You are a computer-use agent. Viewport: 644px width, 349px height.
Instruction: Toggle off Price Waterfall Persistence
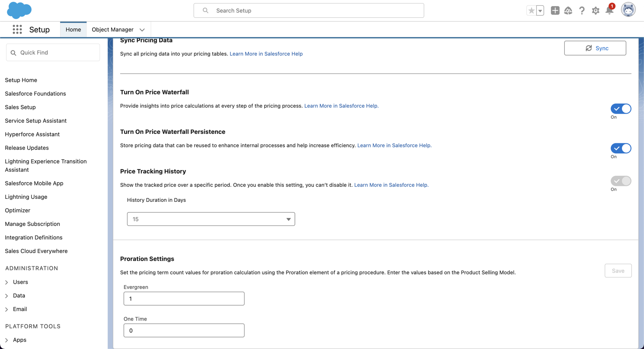pyautogui.click(x=621, y=148)
